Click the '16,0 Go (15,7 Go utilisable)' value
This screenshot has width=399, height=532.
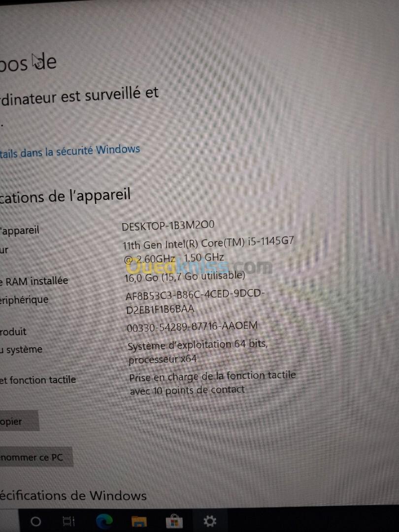(x=185, y=276)
